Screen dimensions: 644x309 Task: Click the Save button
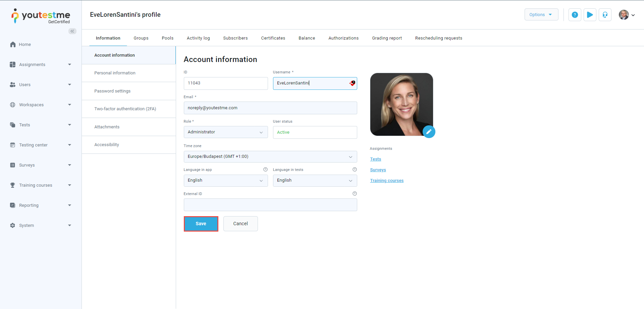pos(201,224)
